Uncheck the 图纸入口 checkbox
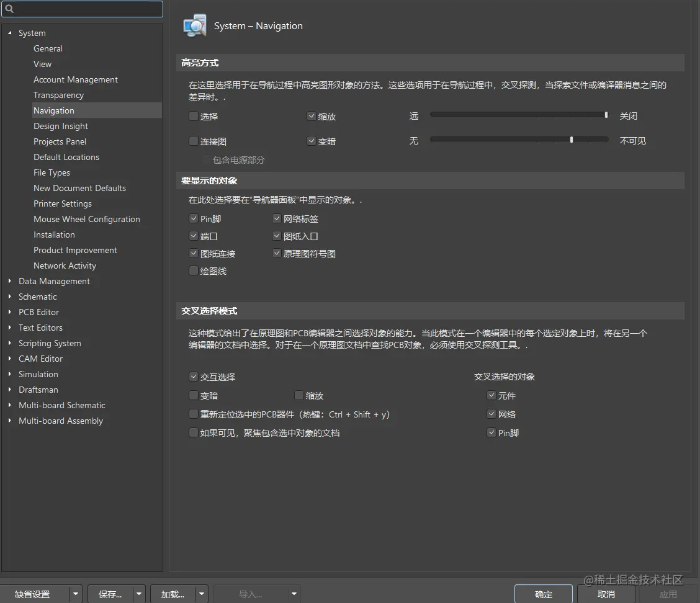The width and height of the screenshot is (700, 603). (x=277, y=236)
